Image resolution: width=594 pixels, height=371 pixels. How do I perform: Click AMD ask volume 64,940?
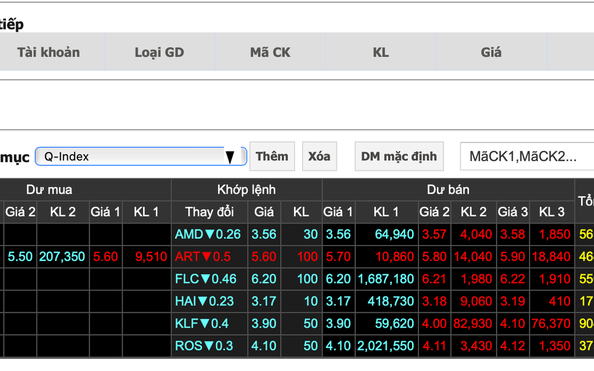(386, 234)
